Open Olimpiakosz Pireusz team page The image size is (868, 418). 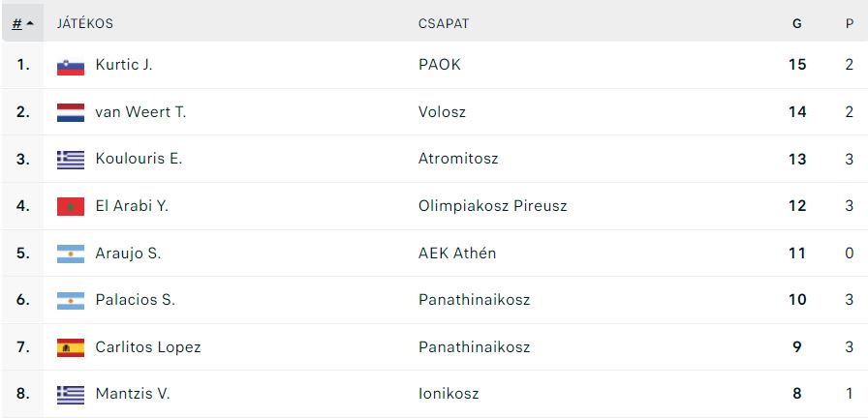[493, 206]
